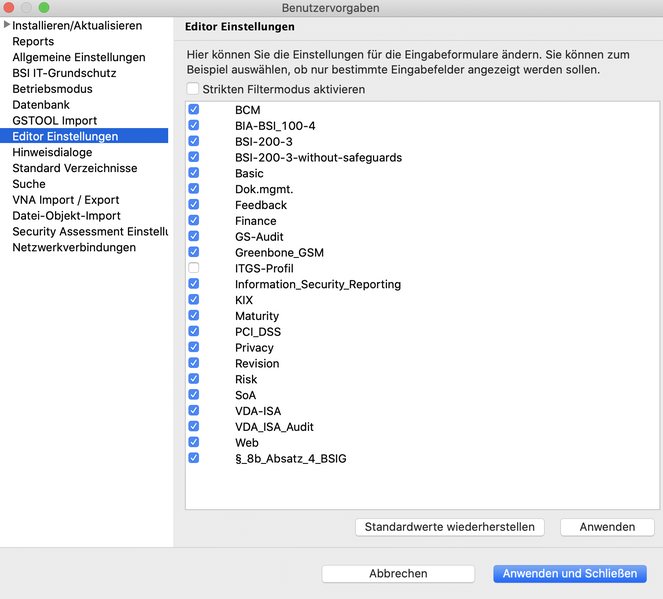The image size is (663, 599).
Task: Select Editor Einstellungen in the sidebar
Action: point(84,136)
